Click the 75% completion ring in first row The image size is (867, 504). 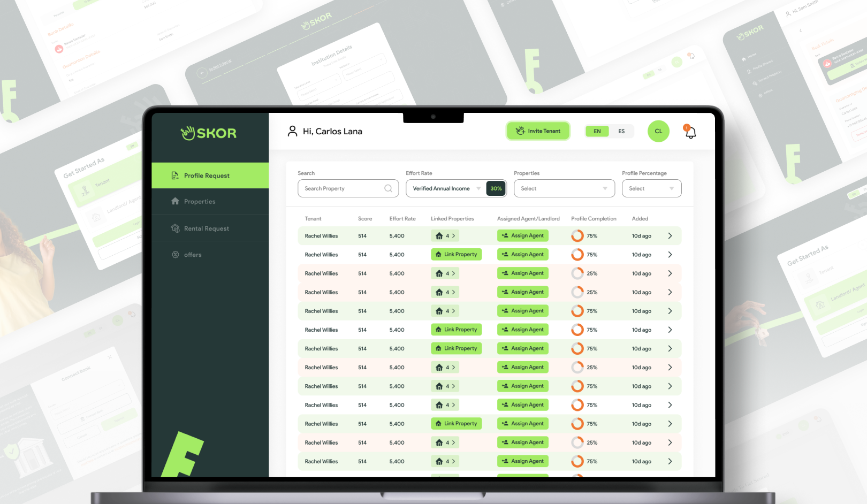[577, 236]
